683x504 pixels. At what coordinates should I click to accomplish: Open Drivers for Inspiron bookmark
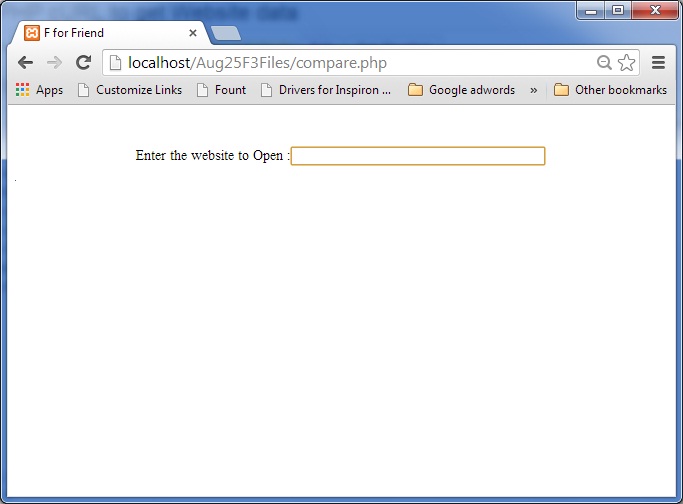coord(326,90)
